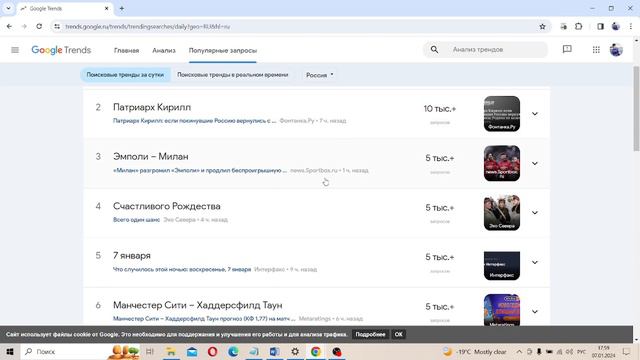Open the Chrome profile avatar in toolbar
640x360 pixels.
[616, 27]
